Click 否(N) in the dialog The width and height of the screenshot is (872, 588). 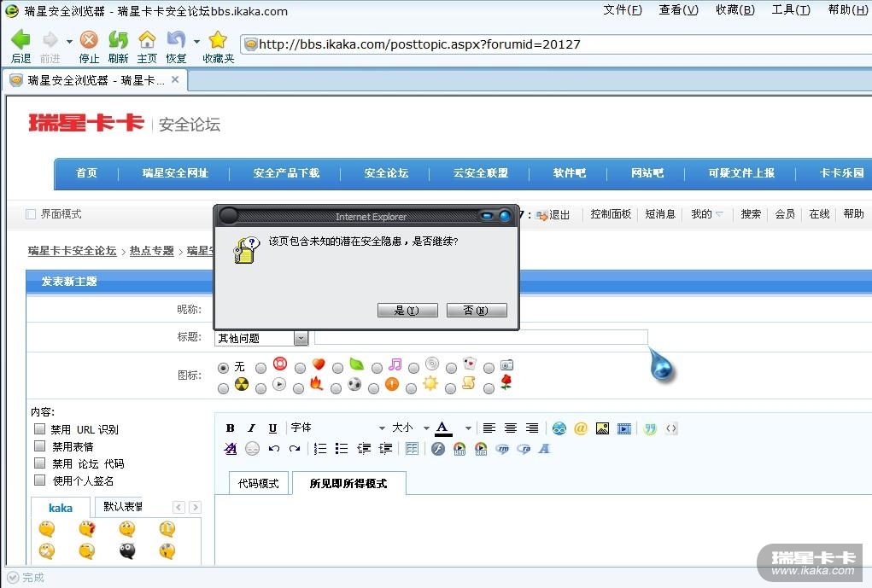pos(477,310)
